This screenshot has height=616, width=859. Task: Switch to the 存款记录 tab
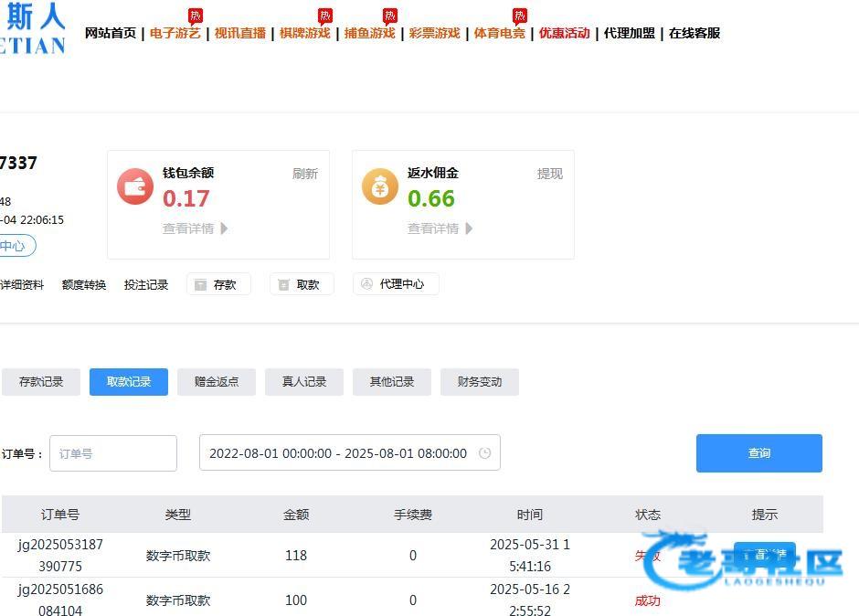[x=41, y=382]
